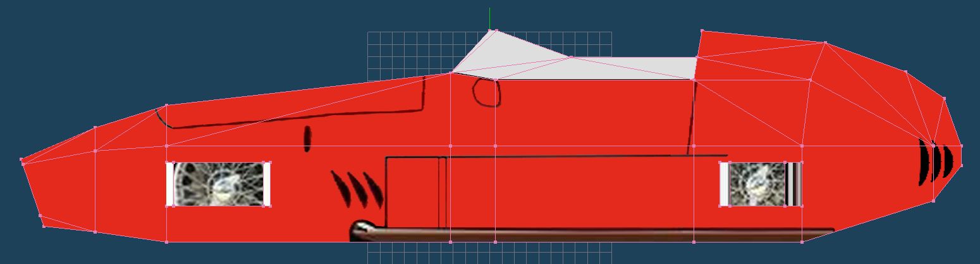Pick the vertex at the rear tail tip
This screenshot has width=980, height=264.
point(962,147)
